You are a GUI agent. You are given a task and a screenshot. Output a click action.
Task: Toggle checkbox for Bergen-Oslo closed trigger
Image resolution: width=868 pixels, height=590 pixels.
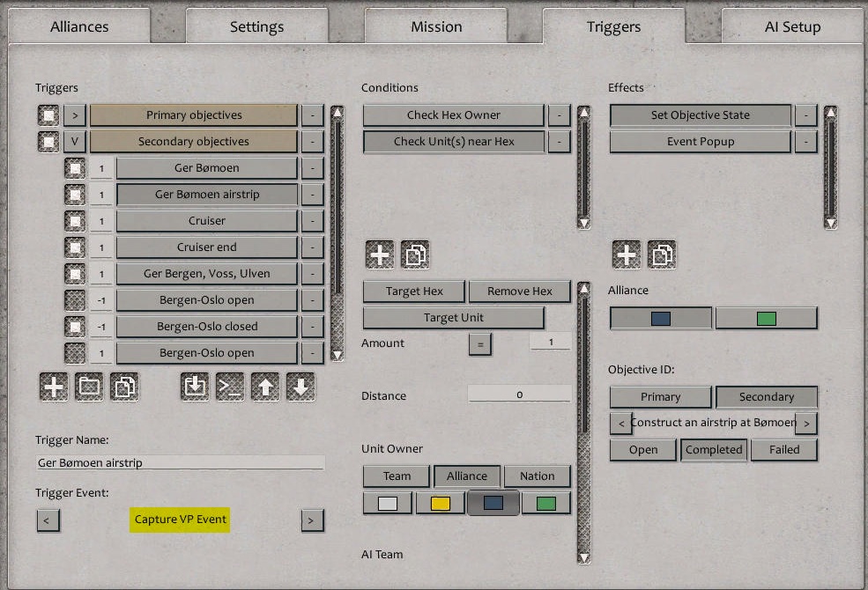75,327
